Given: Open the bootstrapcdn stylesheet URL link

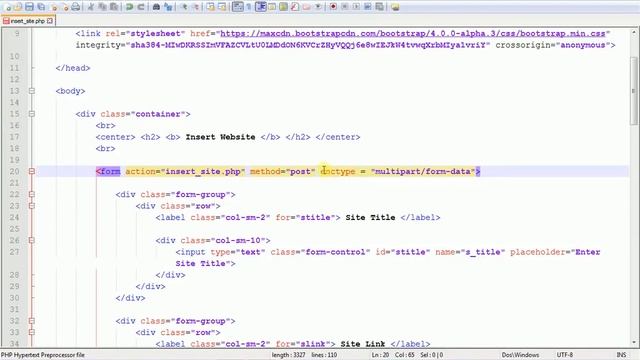Looking at the screenshot, I should point(413,33).
